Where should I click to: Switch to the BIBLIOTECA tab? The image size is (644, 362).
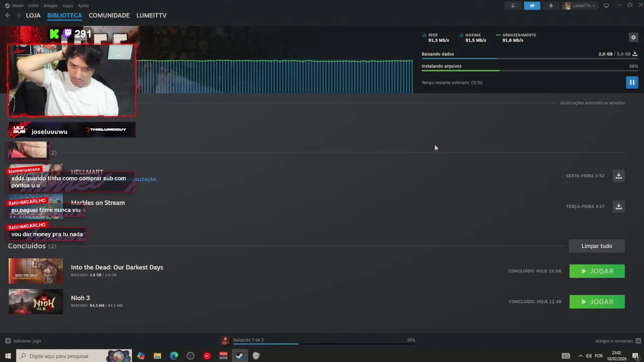point(64,16)
